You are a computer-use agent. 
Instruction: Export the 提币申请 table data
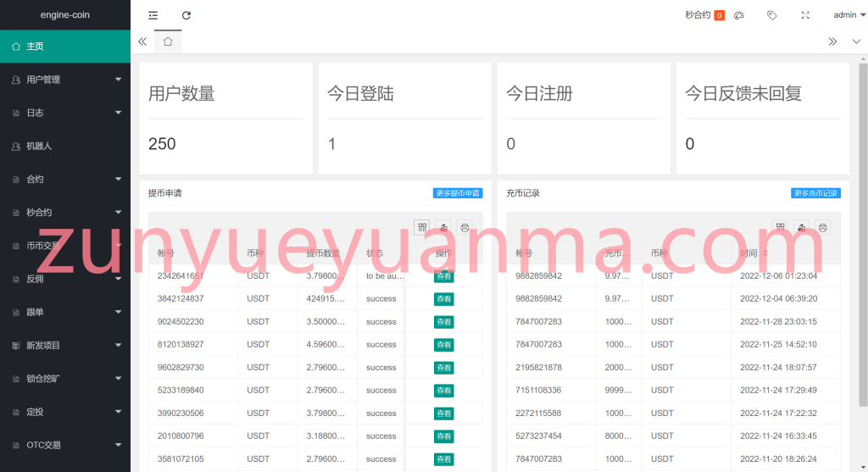443,227
